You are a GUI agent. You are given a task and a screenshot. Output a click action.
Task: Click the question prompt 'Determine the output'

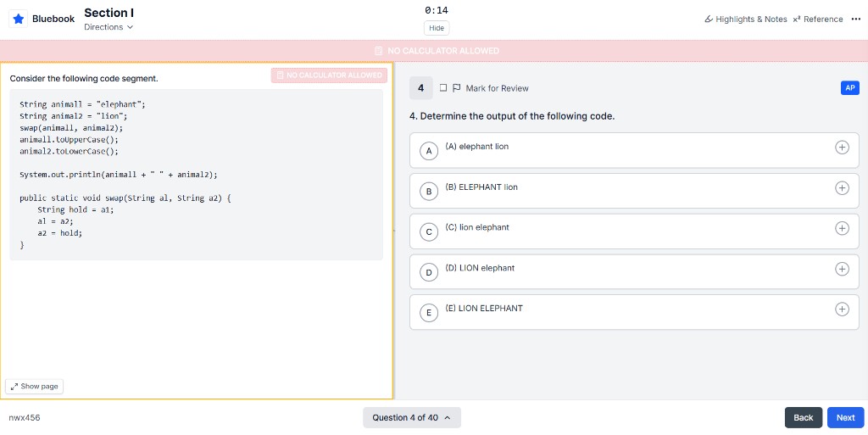click(512, 116)
